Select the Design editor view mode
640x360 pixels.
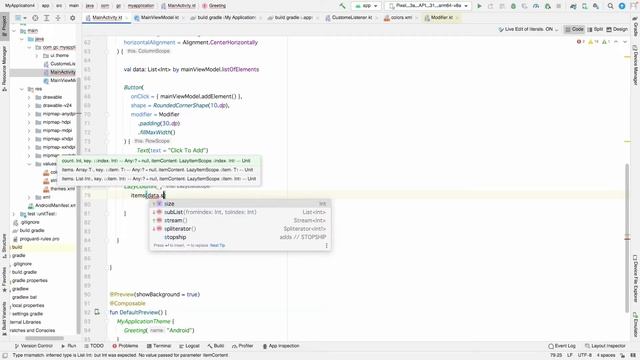click(x=617, y=29)
